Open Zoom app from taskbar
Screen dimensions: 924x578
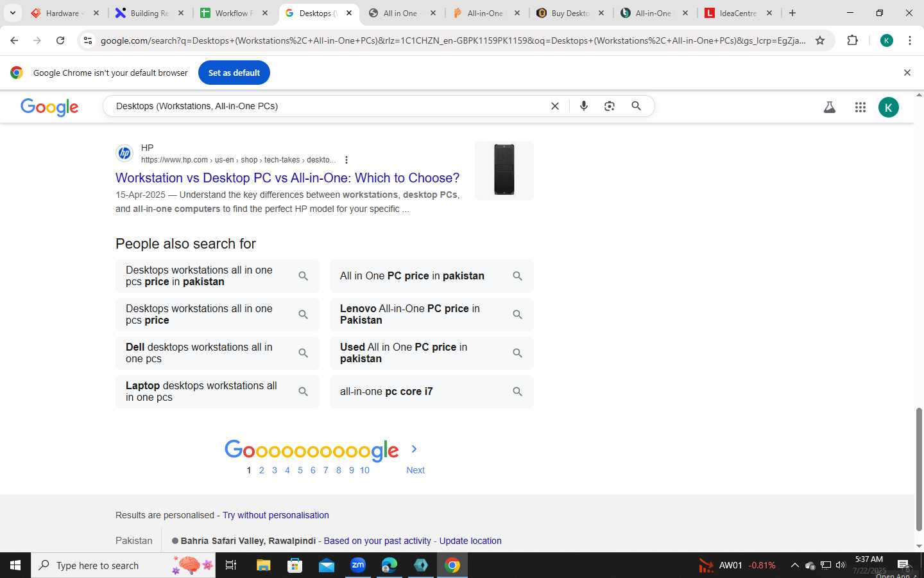pyautogui.click(x=358, y=565)
